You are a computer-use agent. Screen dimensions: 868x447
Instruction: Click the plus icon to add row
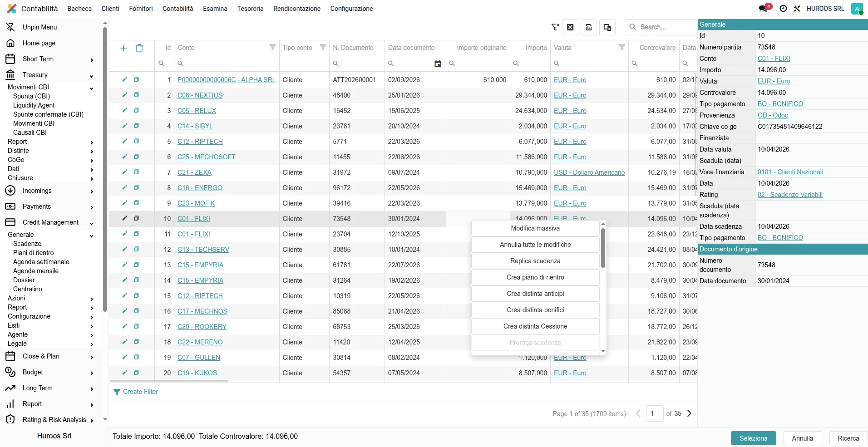[123, 48]
